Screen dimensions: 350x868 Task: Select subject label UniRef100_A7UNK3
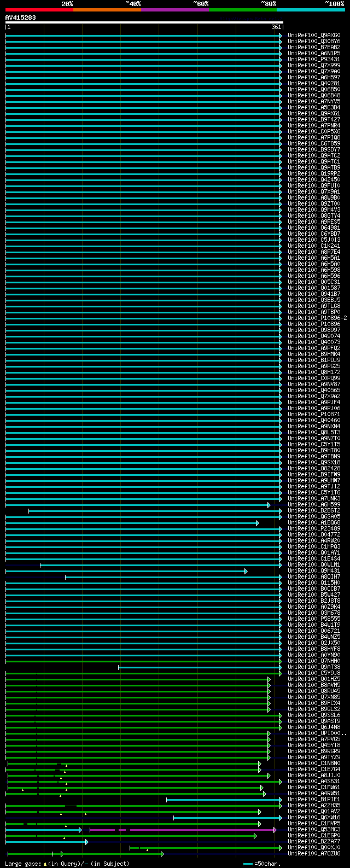(314, 498)
